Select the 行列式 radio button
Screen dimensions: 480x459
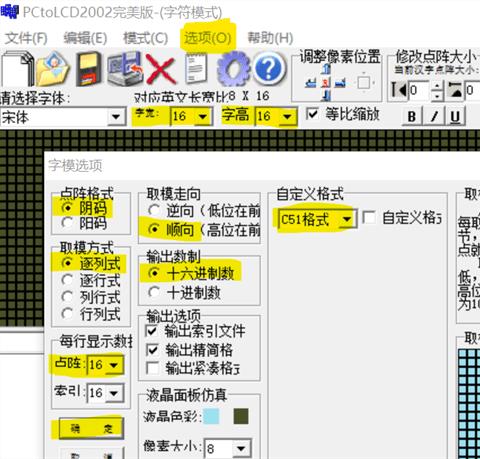coord(67,313)
